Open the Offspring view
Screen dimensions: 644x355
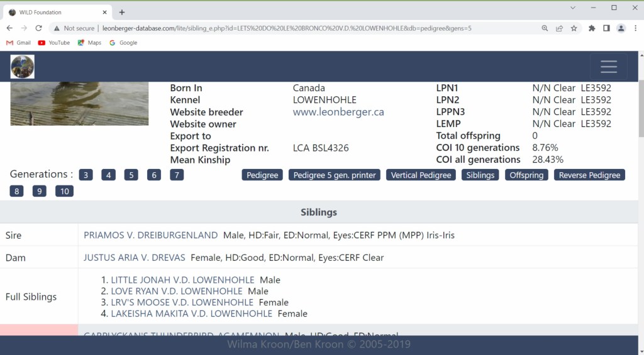click(526, 175)
